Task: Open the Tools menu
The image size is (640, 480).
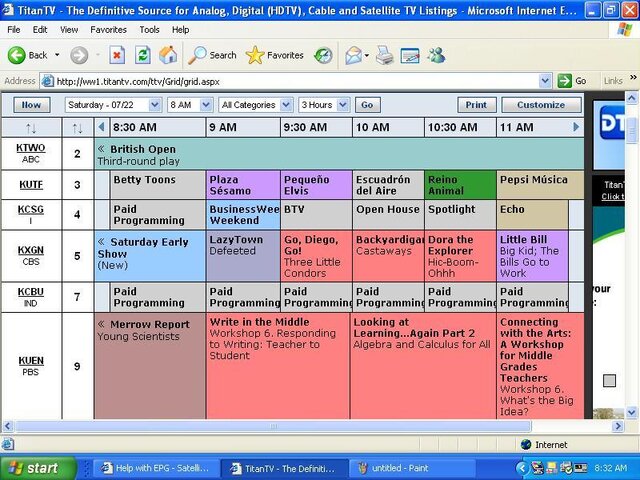Action: (x=149, y=30)
